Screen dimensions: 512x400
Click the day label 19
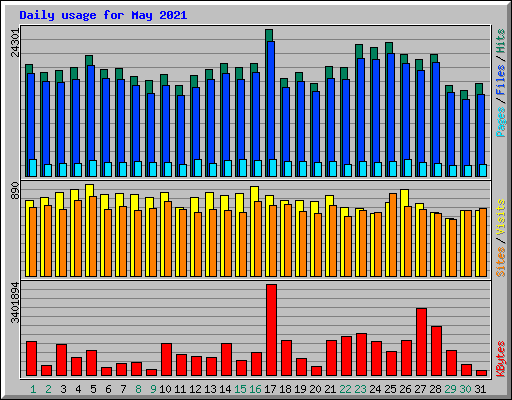[300, 389]
